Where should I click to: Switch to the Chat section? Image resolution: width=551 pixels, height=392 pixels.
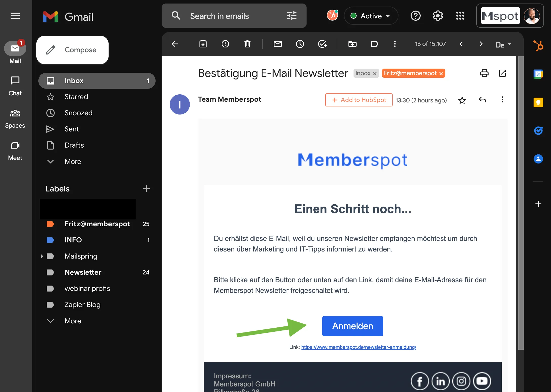point(15,86)
